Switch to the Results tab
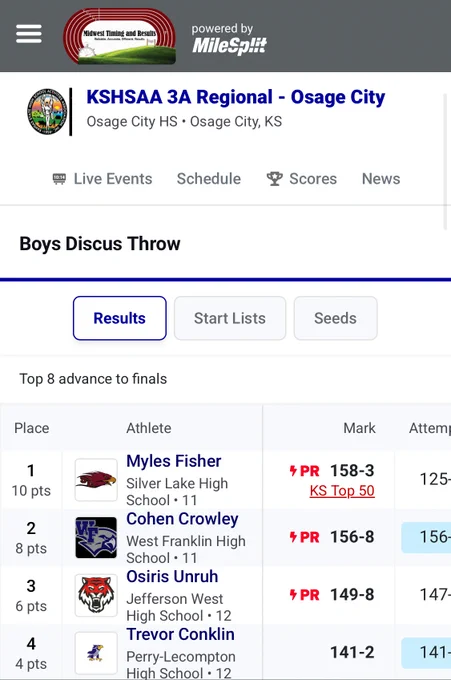 pos(120,318)
